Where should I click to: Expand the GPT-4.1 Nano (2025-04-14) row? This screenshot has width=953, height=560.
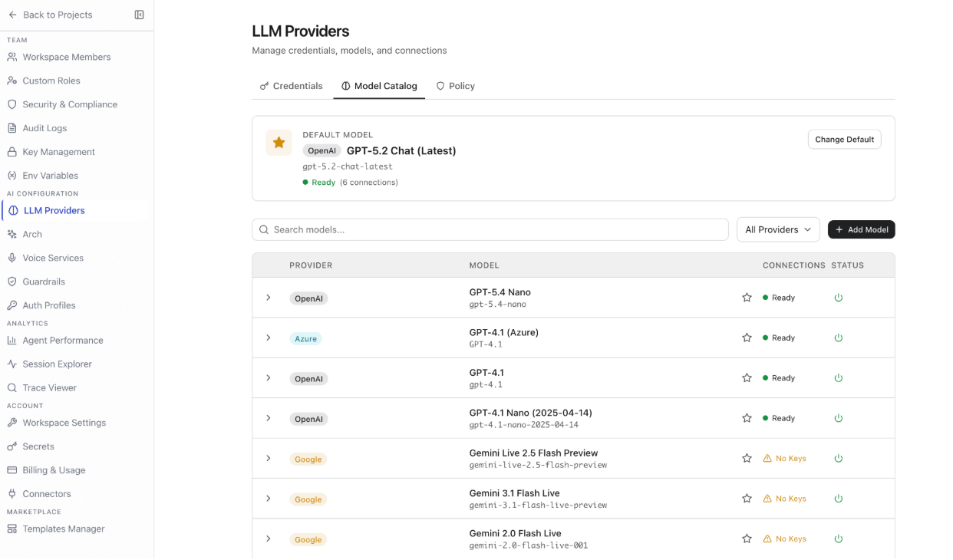pyautogui.click(x=269, y=418)
